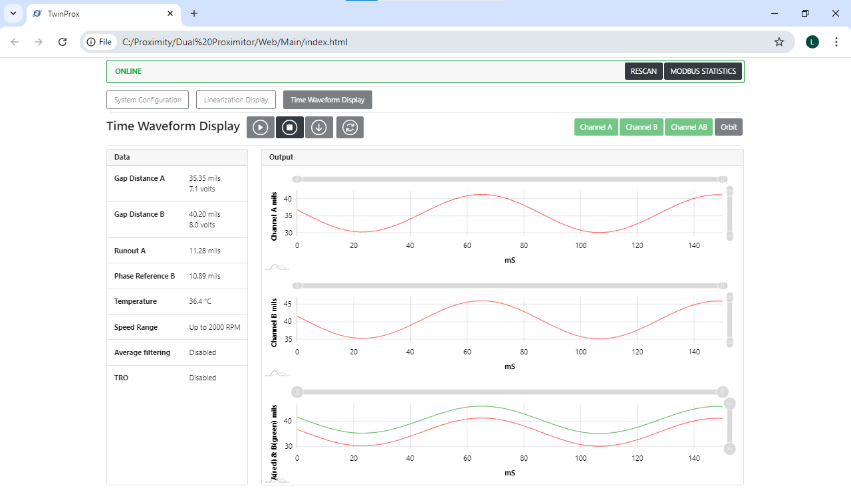Open the Chrome profile avatar
The height and width of the screenshot is (504, 851).
point(812,42)
